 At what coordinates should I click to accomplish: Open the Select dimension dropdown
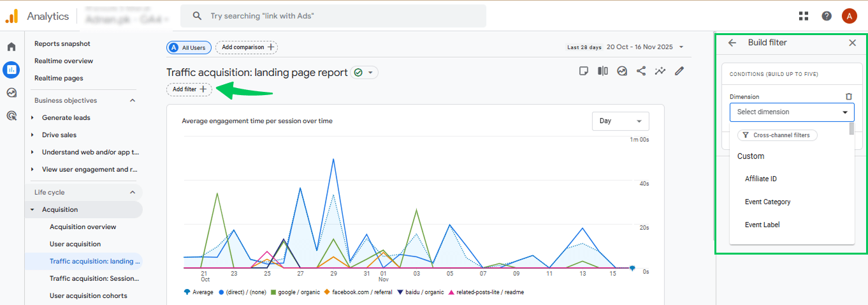(x=792, y=112)
